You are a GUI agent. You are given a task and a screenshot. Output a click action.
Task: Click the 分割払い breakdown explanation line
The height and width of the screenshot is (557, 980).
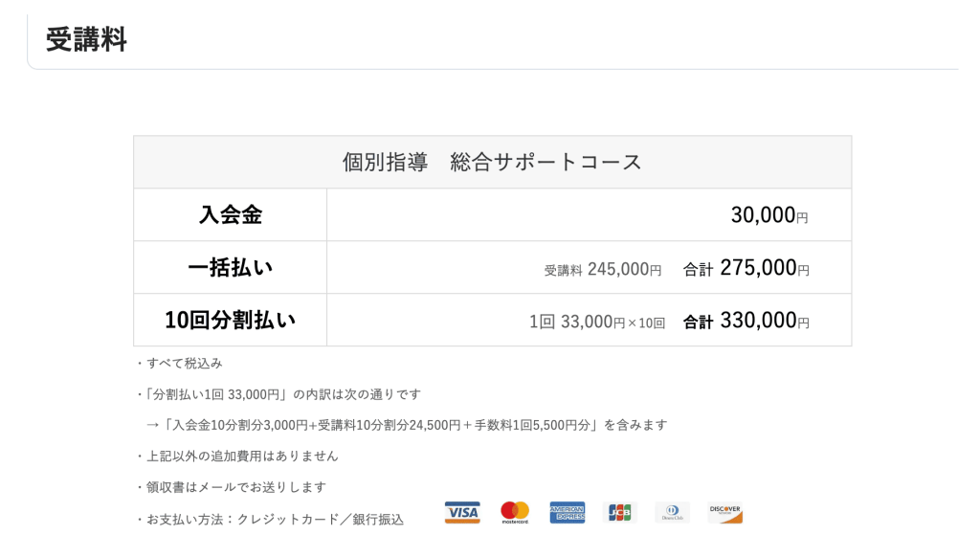coord(282,393)
